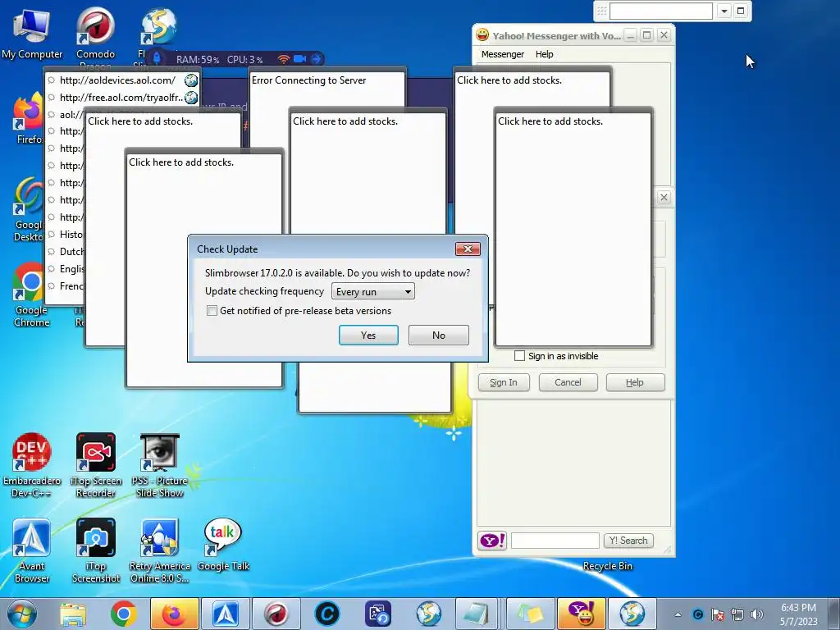The width and height of the screenshot is (840, 630).
Task: Click the dropdown arrow on the top-right toolbar
Action: (724, 11)
